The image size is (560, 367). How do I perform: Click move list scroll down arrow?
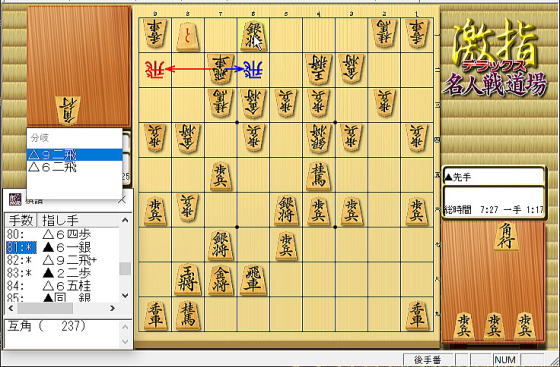click(x=125, y=295)
